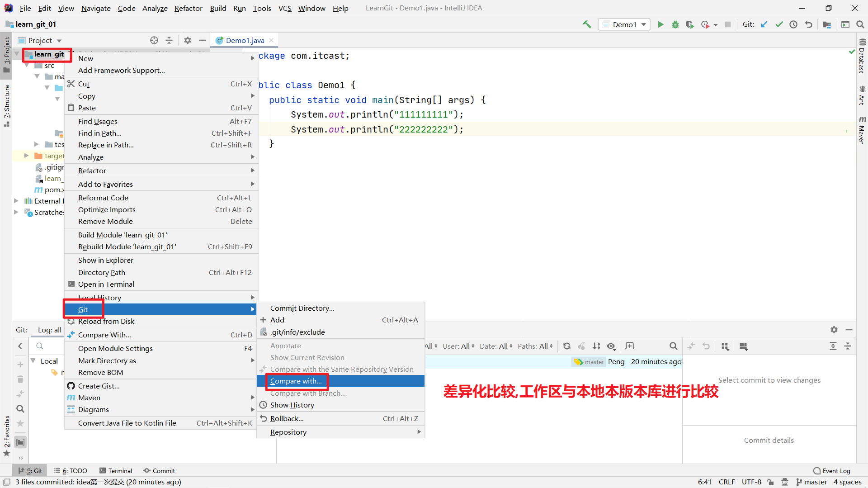Image resolution: width=868 pixels, height=488 pixels.
Task: Expand the External Libraries tree node
Action: [x=16, y=201]
